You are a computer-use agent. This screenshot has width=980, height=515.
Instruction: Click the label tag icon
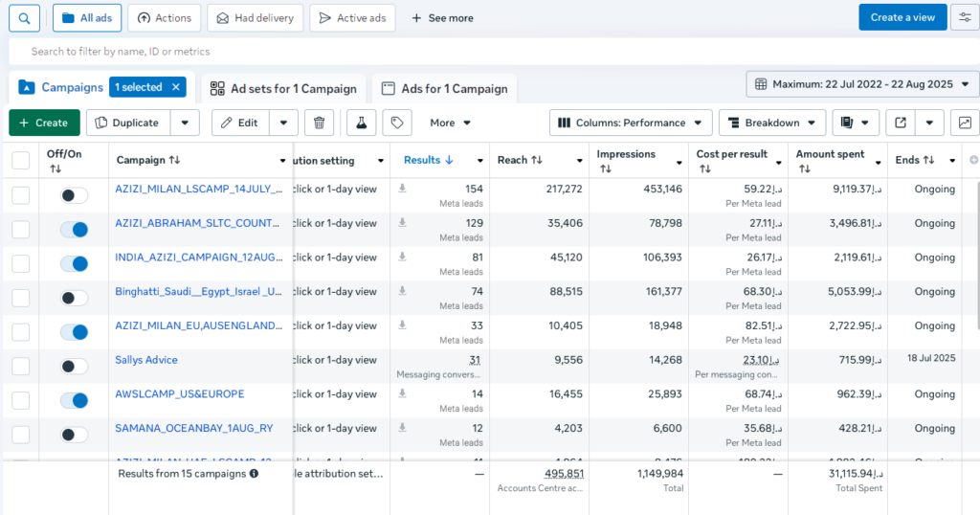click(396, 123)
